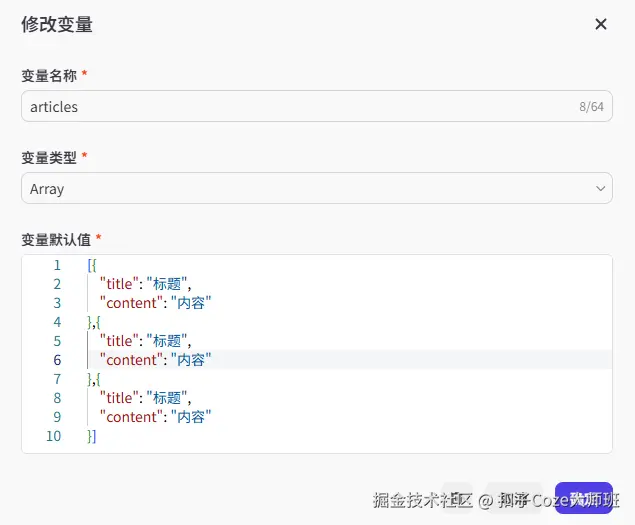
Task: Click the 变量名称 input containing articles
Action: point(290,106)
